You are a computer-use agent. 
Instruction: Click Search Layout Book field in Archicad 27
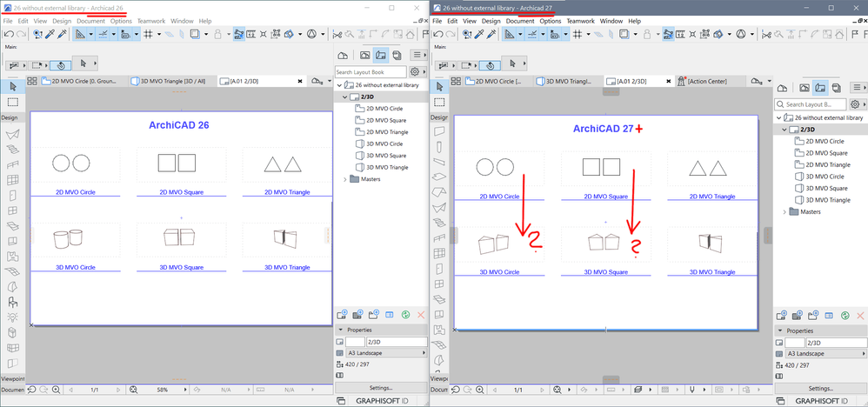click(x=811, y=104)
